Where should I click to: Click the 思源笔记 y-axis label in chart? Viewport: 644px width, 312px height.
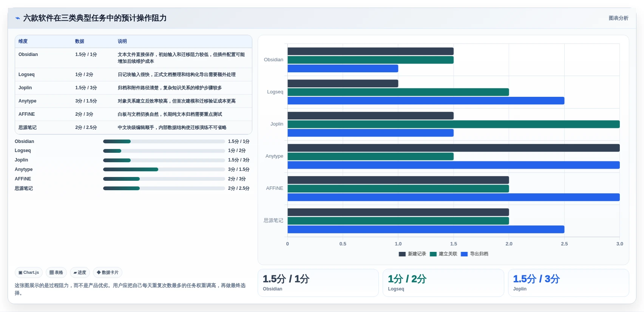[x=273, y=220]
